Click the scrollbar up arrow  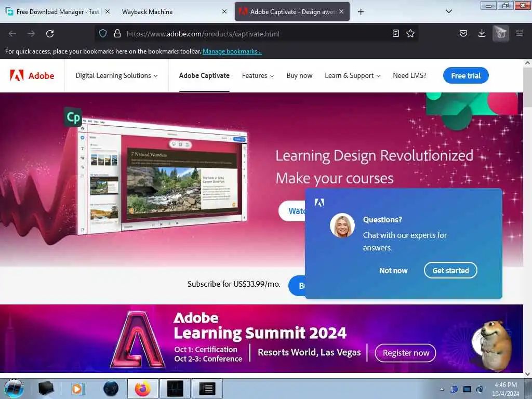point(528,63)
